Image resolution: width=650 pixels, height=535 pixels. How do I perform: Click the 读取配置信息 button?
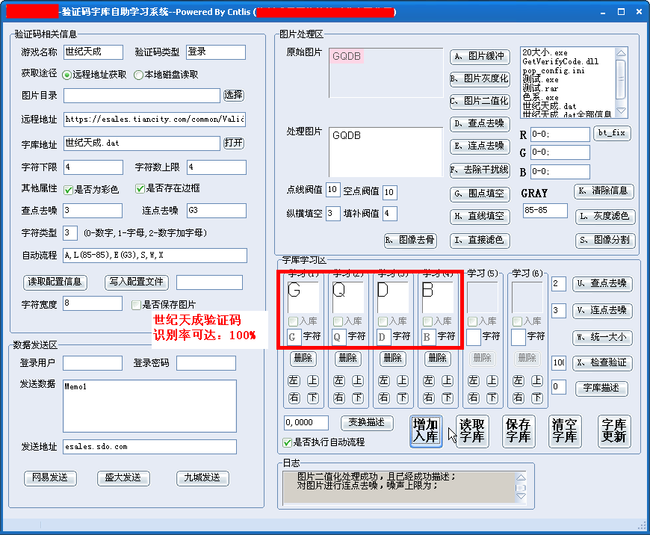click(55, 282)
